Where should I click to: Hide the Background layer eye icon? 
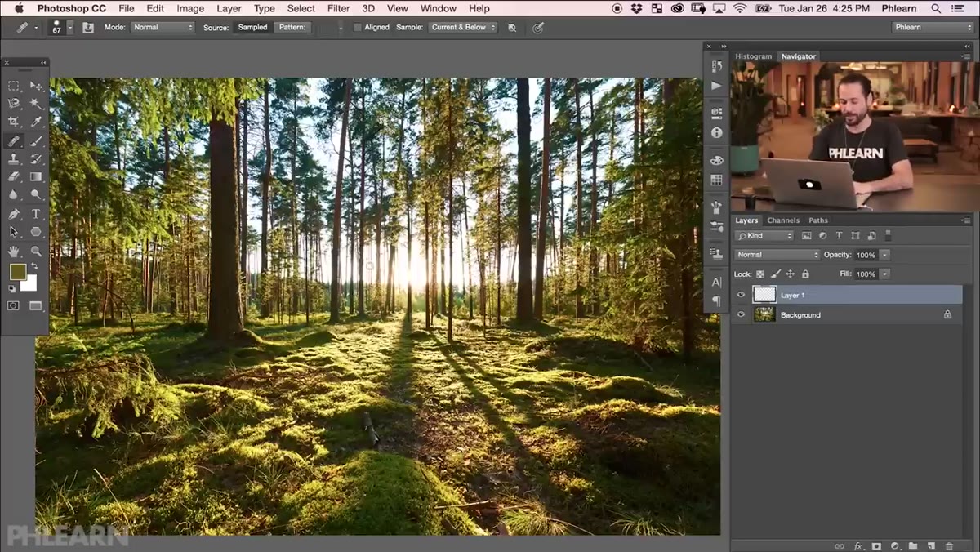[742, 314]
